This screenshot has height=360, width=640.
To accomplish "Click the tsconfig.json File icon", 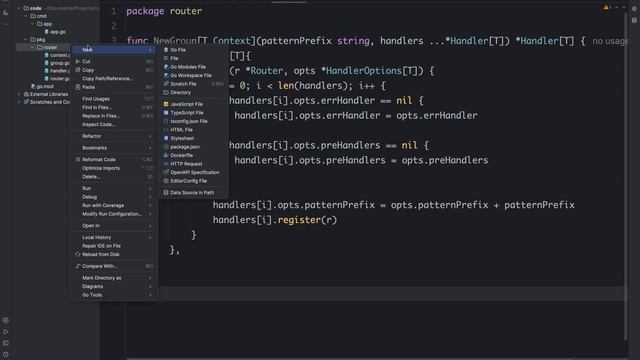I will (166, 121).
